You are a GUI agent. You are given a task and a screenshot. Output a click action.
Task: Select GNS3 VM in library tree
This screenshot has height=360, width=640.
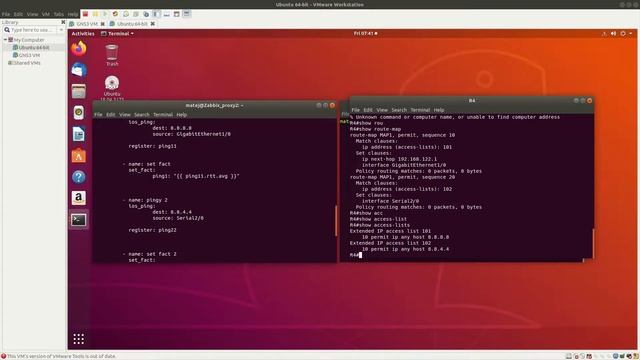coord(27,55)
